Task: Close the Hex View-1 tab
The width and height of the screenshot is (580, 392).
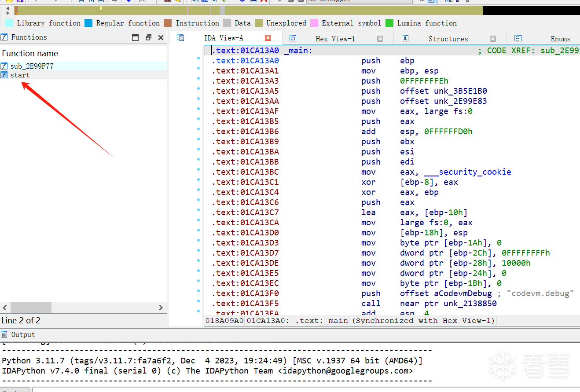Action: pos(380,39)
